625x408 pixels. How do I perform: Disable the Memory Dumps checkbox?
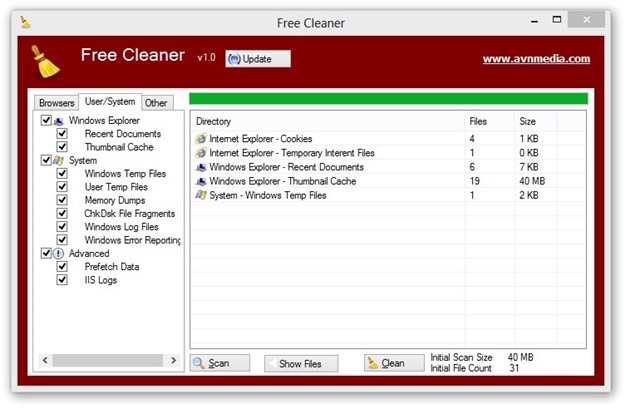tap(62, 200)
